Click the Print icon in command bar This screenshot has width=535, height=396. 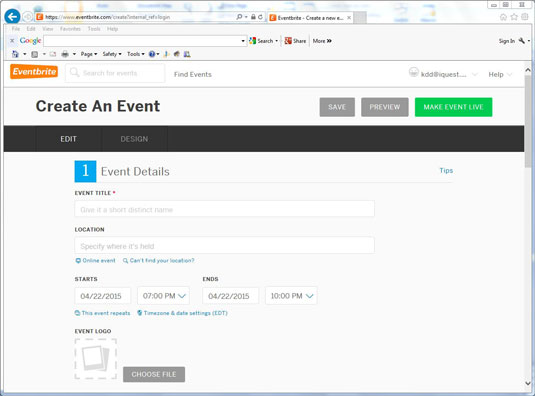click(x=65, y=54)
